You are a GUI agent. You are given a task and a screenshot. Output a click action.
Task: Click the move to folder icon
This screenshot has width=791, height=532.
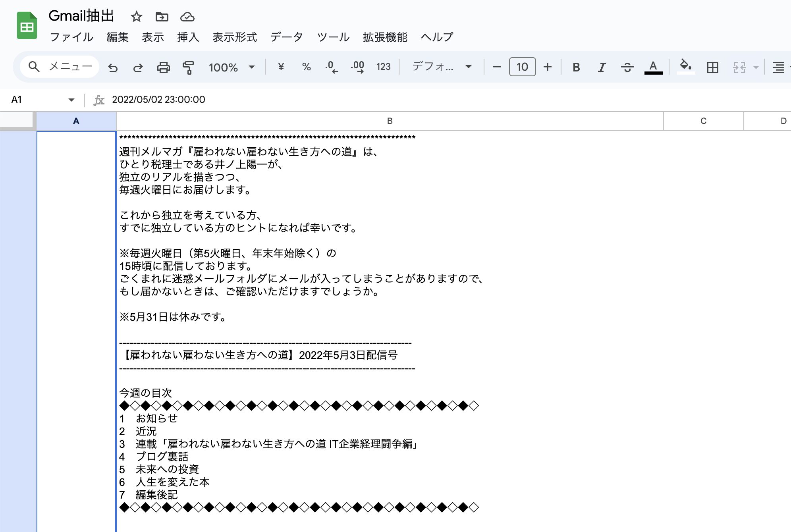coord(162,17)
